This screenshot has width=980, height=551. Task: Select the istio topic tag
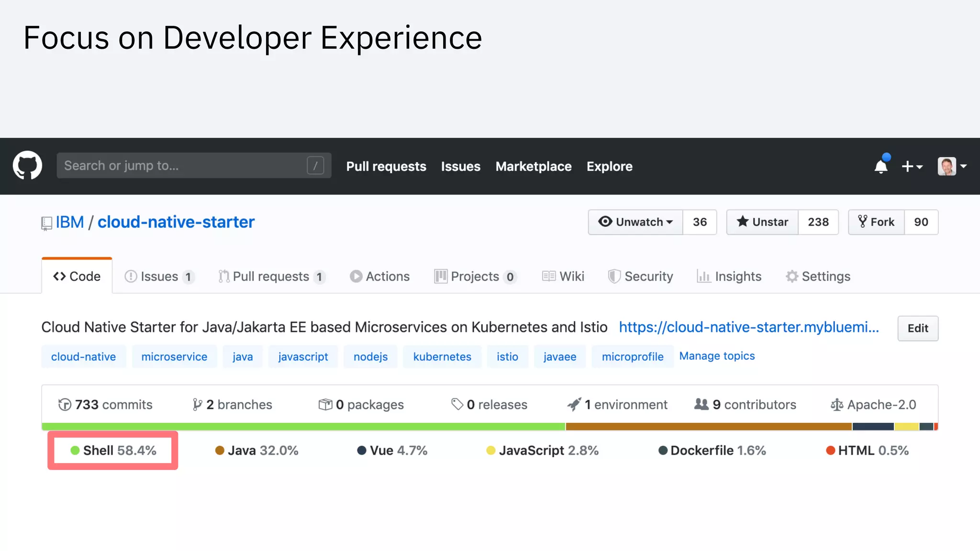(507, 357)
